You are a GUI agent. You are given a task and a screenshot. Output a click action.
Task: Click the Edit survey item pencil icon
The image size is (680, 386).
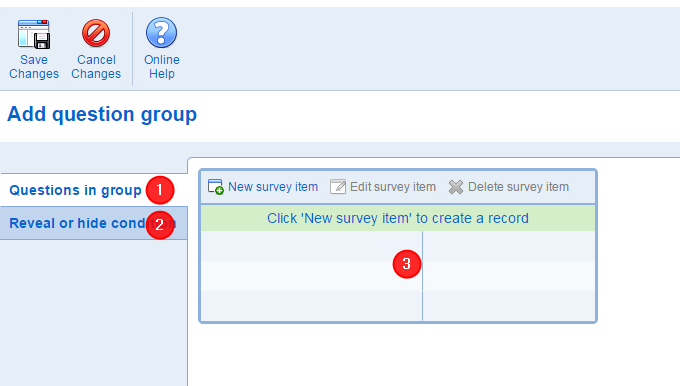[338, 187]
